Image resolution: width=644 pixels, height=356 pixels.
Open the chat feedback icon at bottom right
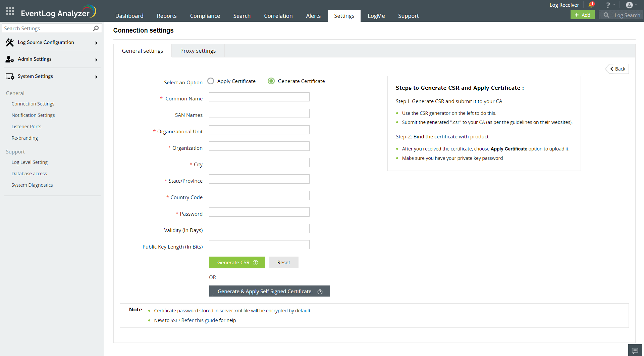pos(635,350)
